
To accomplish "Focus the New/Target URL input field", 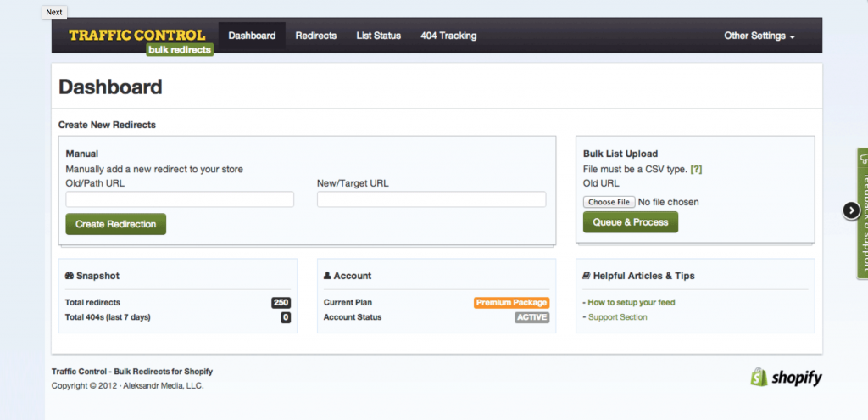I will pyautogui.click(x=431, y=199).
